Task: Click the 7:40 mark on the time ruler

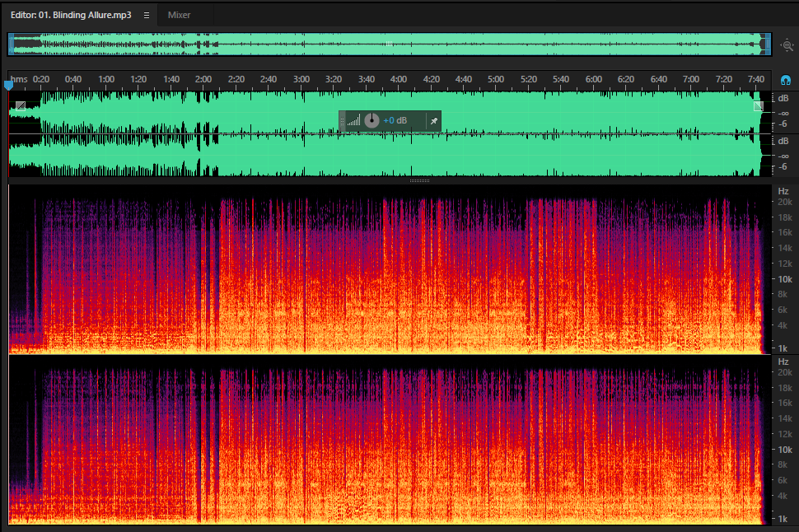Action: (756, 79)
